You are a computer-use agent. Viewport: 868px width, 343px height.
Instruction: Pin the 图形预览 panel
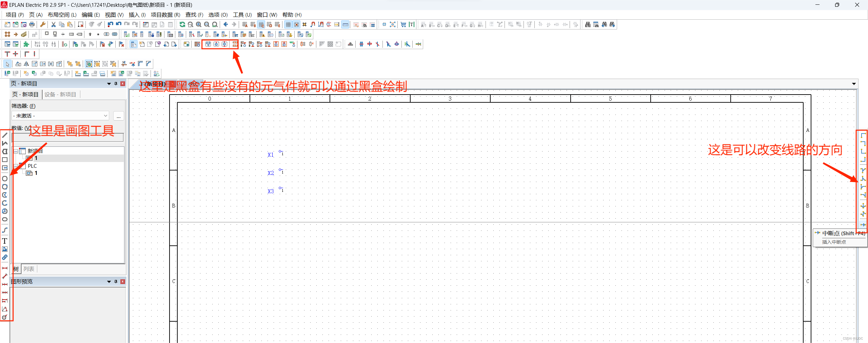click(116, 281)
